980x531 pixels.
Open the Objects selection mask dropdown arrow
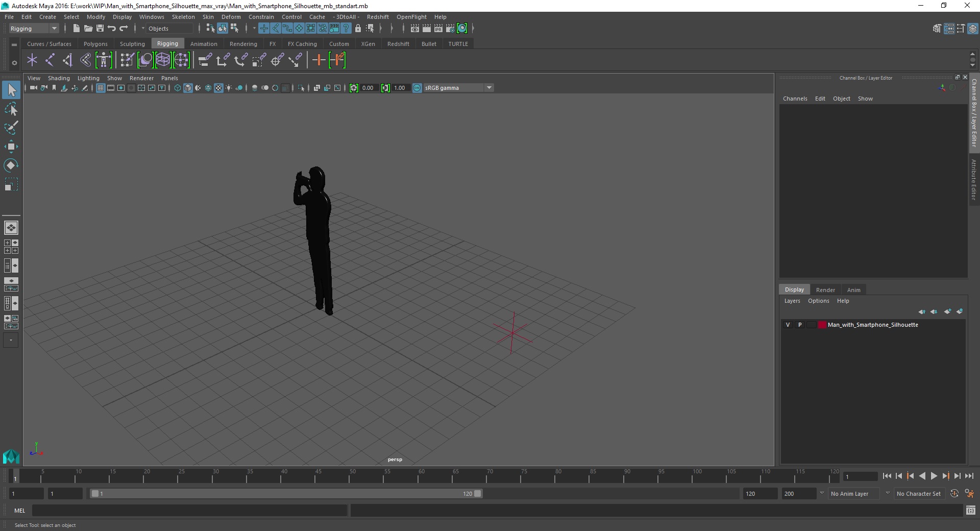pyautogui.click(x=143, y=29)
